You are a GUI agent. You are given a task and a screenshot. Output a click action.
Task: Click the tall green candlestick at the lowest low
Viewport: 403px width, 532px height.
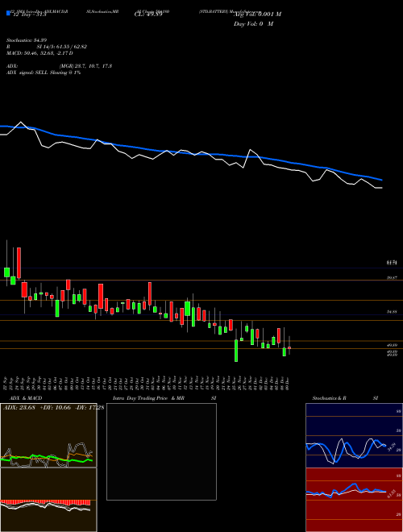tap(236, 351)
